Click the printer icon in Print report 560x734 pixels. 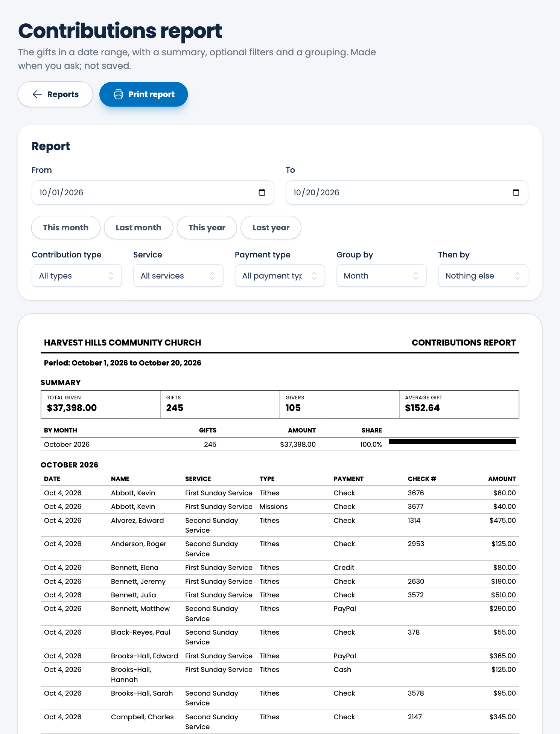click(119, 94)
